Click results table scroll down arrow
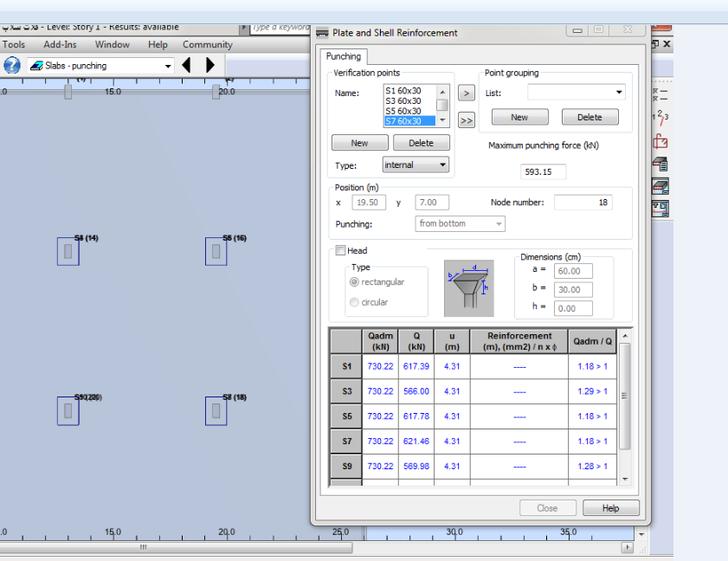Screen dimensions: 728x561 click(625, 480)
